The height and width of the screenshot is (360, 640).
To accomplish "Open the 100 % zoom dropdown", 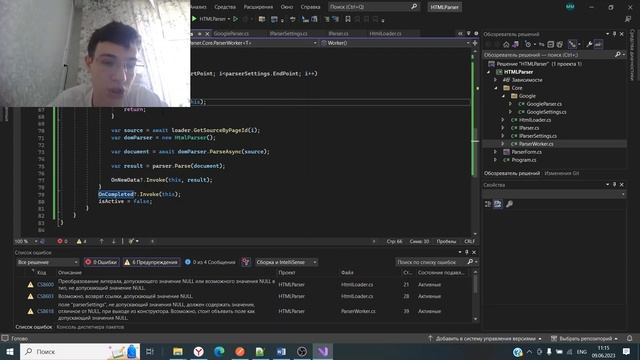I will click(26, 241).
